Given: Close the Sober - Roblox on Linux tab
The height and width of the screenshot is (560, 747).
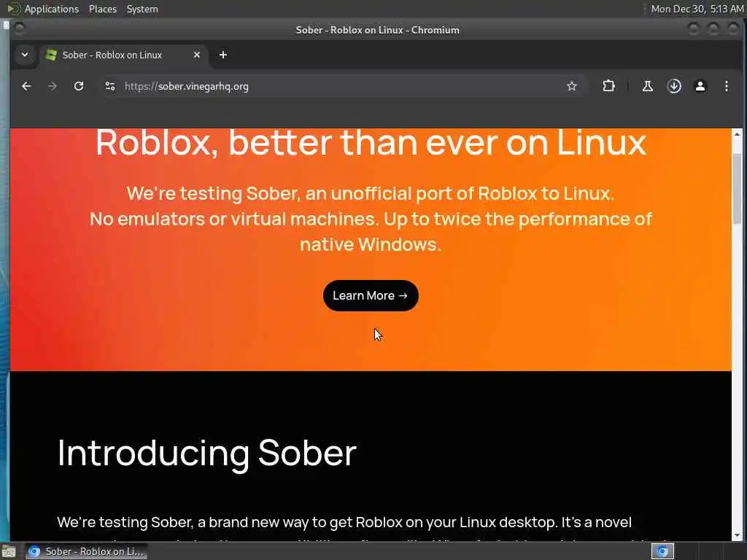Looking at the screenshot, I should 197,55.
